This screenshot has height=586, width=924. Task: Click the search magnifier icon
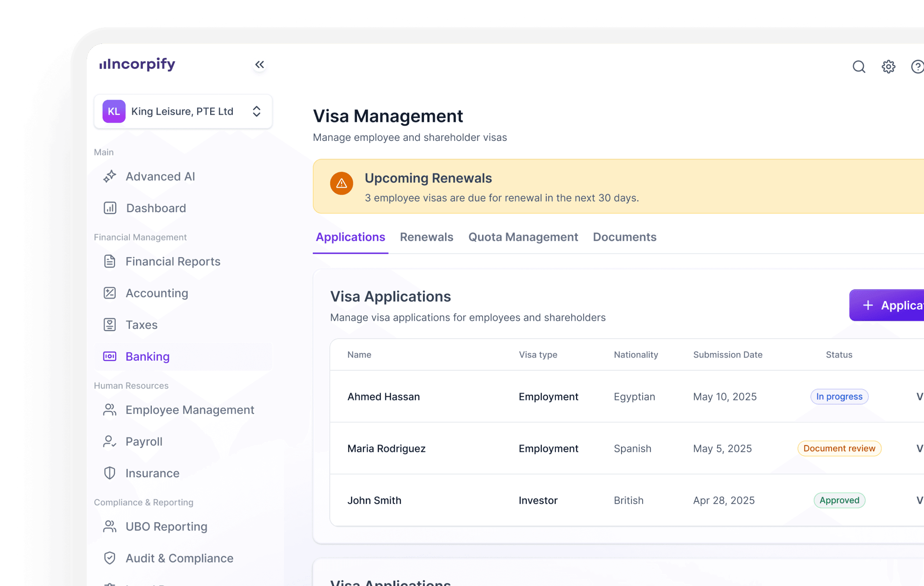[x=859, y=67]
